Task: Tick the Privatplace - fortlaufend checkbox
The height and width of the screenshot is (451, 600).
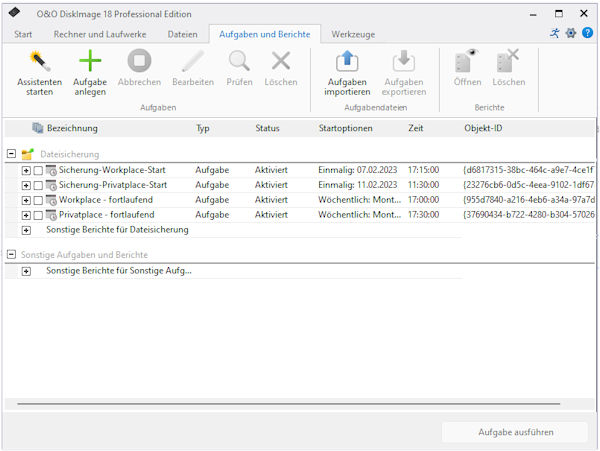Action: (x=38, y=215)
